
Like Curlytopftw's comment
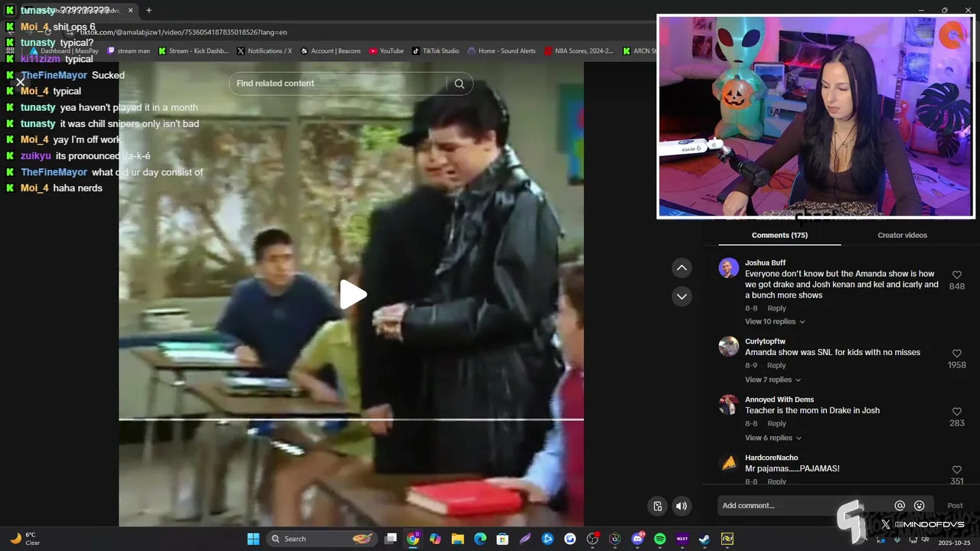pyautogui.click(x=956, y=354)
